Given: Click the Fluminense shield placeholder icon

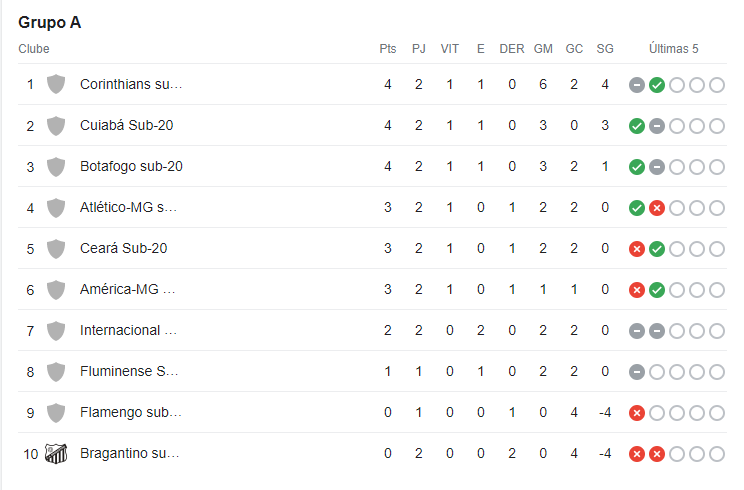Looking at the screenshot, I should 56,371.
